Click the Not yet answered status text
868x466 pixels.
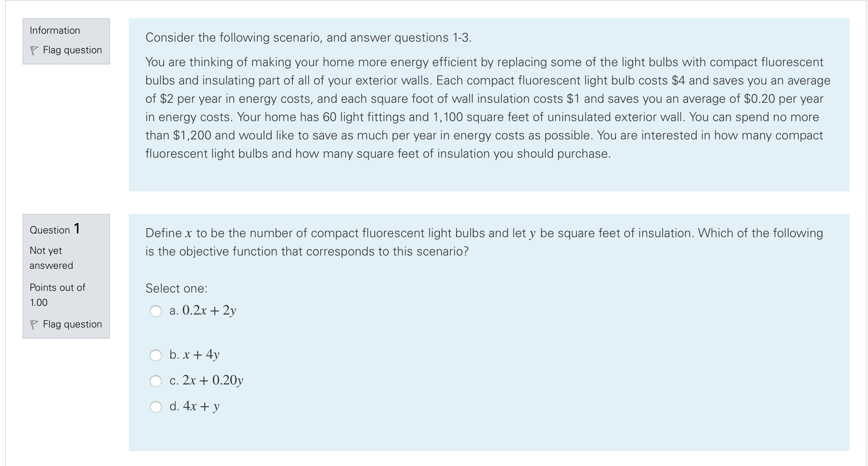[51, 257]
